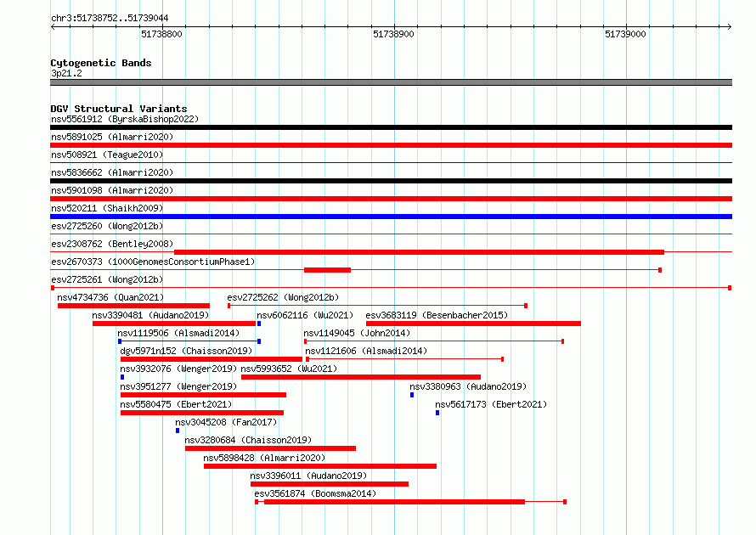Open the esv2308762 (Bentley2008) label
Screen dimensions: 756x535
click(112, 244)
